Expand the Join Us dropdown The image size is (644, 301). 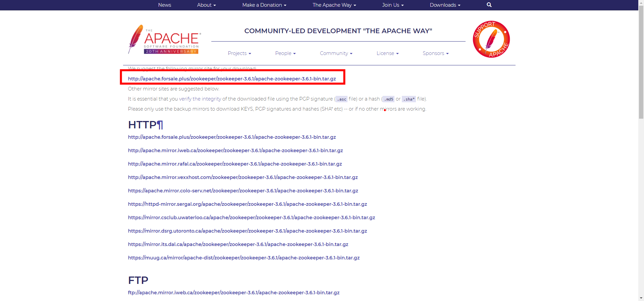tap(393, 5)
